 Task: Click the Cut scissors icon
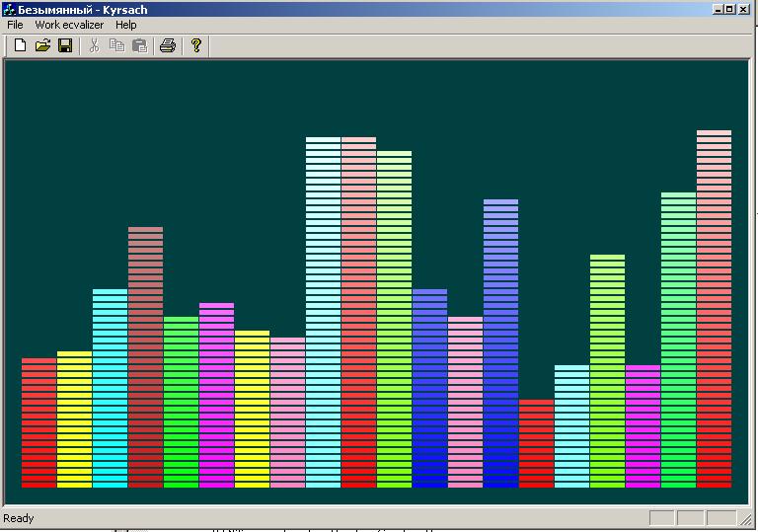click(x=95, y=45)
